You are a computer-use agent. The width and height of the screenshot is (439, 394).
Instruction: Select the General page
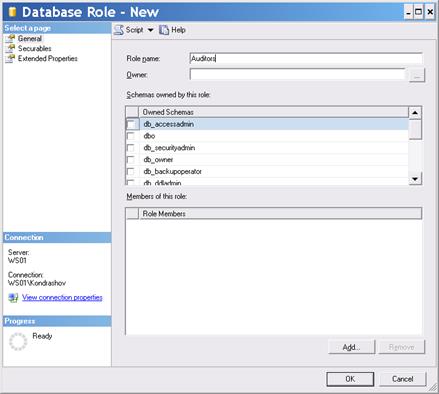coord(30,38)
